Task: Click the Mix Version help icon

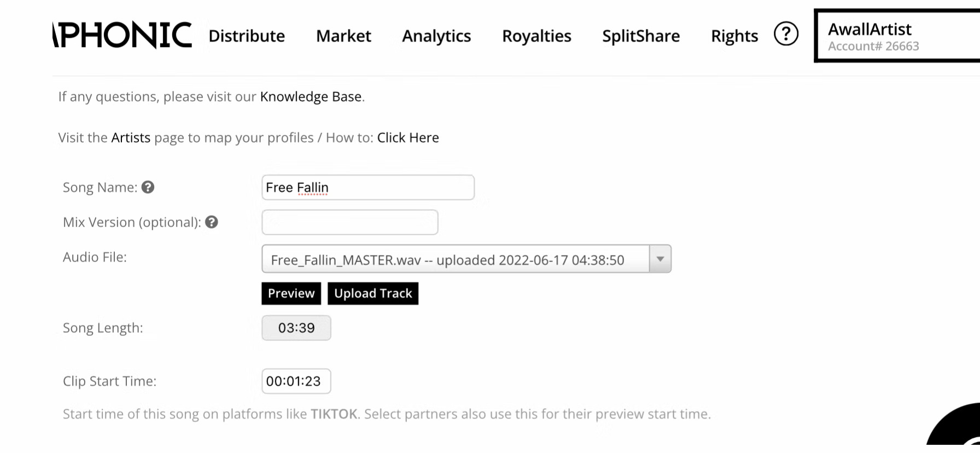Action: [x=212, y=222]
